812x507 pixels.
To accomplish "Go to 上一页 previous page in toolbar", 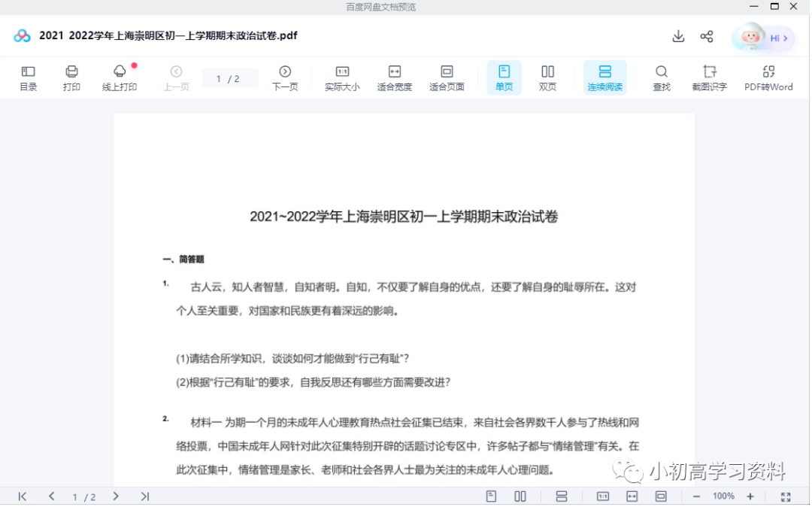I will (x=176, y=78).
